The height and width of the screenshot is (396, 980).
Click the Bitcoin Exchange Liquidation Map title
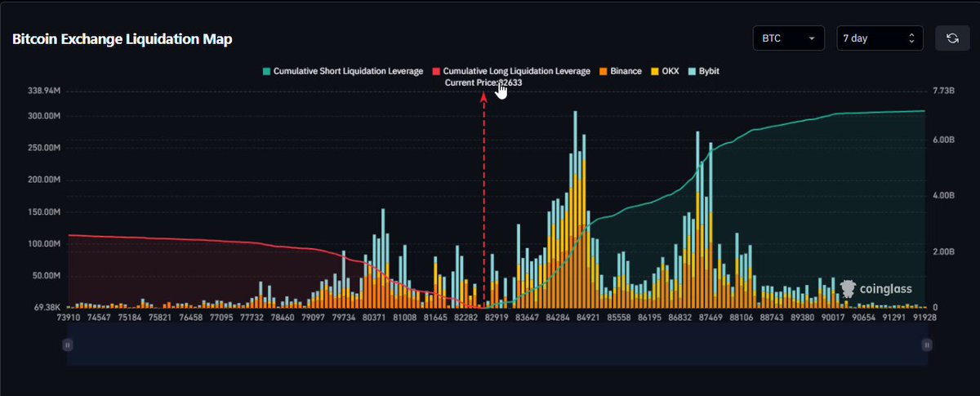tap(122, 39)
